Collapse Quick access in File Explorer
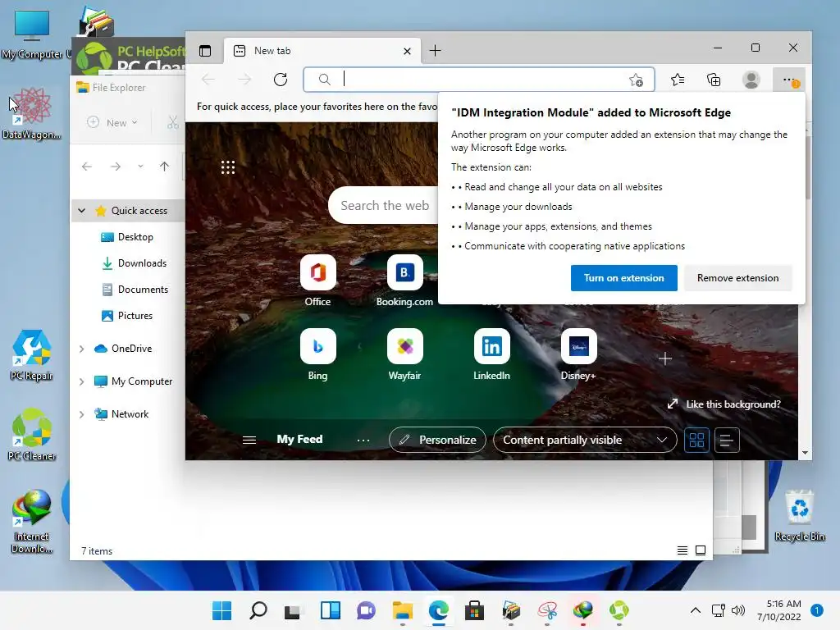Screen dimensions: 840x630 click(x=81, y=211)
